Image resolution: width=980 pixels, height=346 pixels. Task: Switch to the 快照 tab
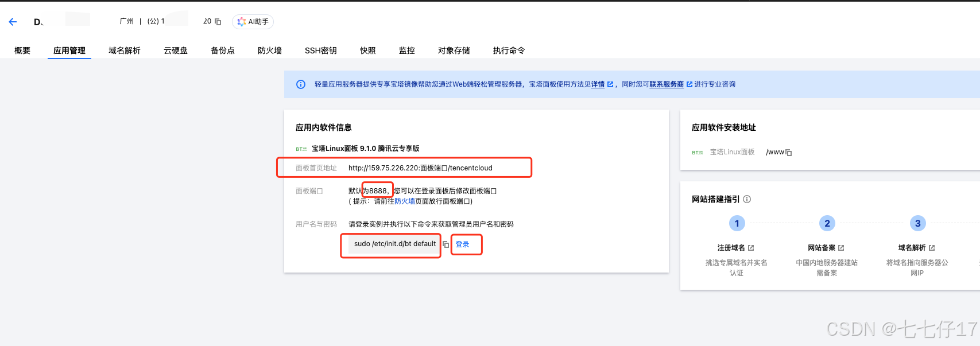pyautogui.click(x=368, y=50)
